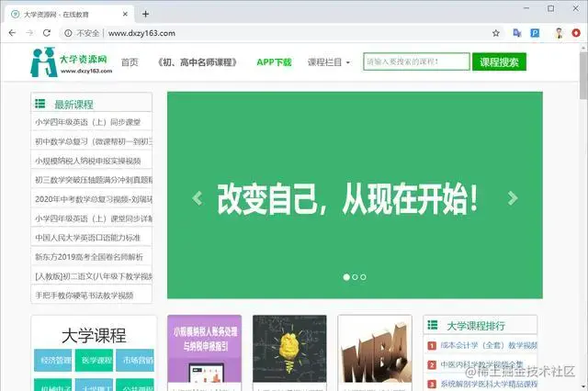Viewport: 588px width, 391px height.
Task: Click the 课程搜索 button
Action: point(499,61)
